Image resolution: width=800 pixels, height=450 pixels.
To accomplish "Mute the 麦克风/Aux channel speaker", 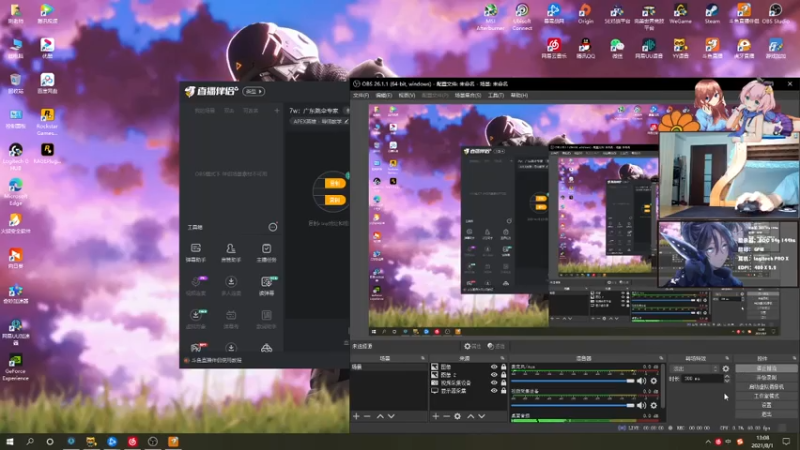I will [641, 381].
